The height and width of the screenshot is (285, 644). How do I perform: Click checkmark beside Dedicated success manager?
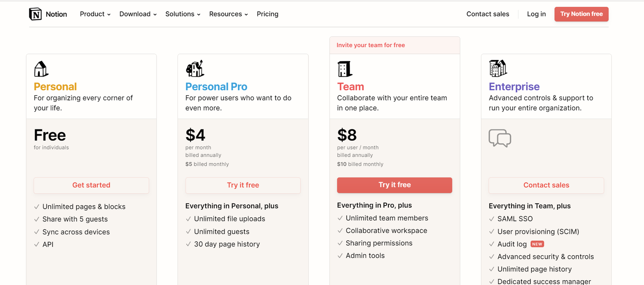491,282
